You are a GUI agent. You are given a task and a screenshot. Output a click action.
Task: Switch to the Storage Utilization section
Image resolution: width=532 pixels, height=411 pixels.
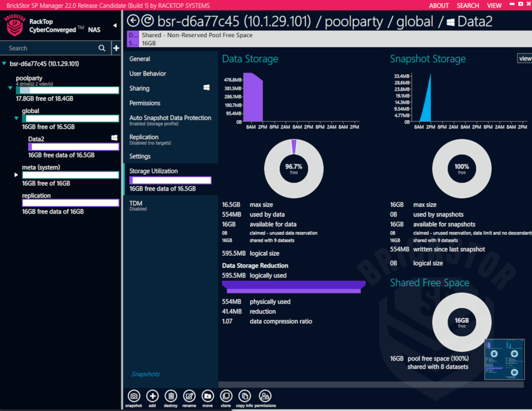[154, 171]
